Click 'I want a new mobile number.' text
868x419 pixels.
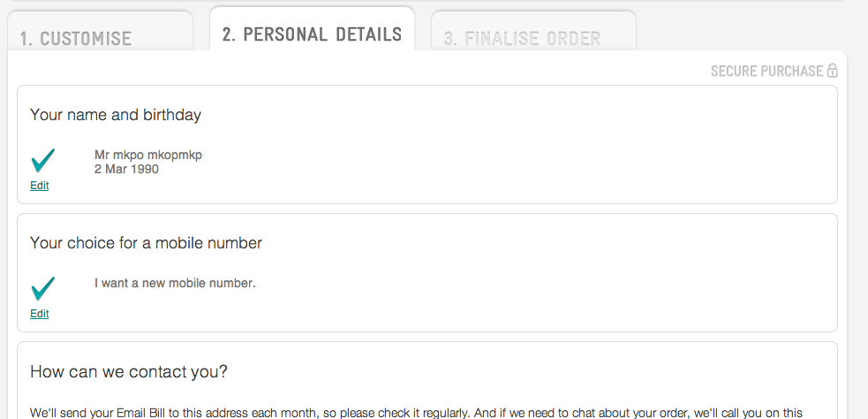(x=175, y=284)
